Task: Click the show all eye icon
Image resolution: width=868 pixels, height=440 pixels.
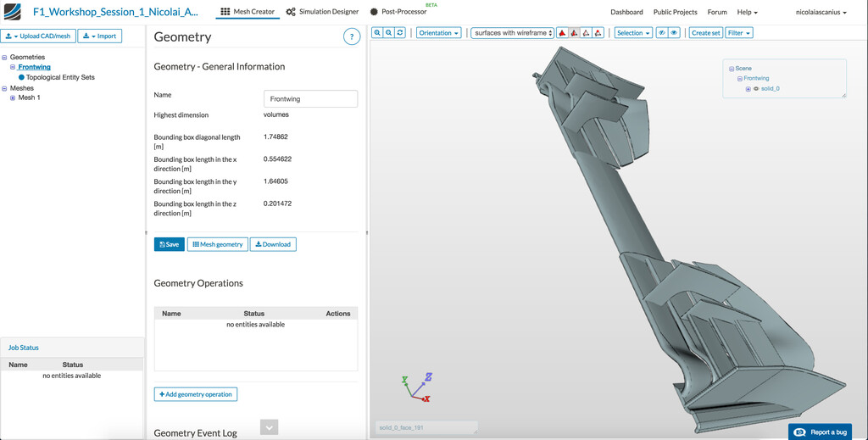Action: point(674,33)
